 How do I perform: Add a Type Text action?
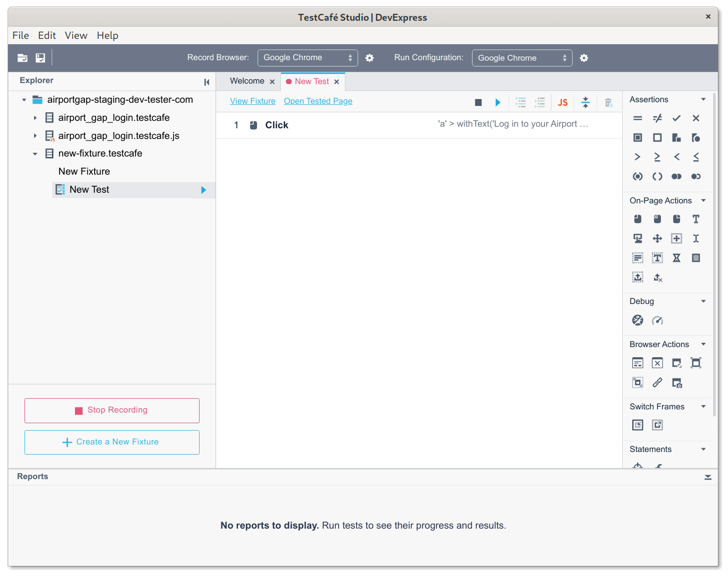click(696, 219)
